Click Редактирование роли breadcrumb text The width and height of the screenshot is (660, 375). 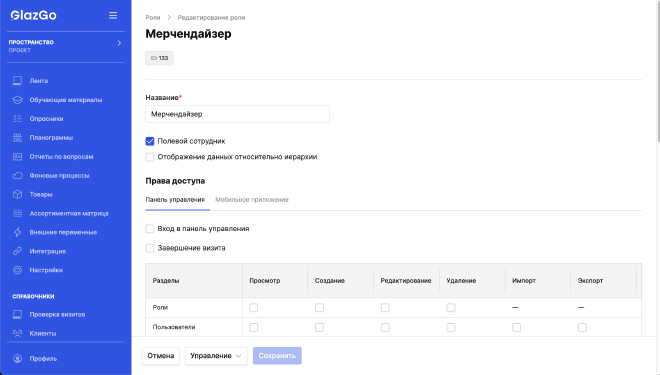coord(211,18)
